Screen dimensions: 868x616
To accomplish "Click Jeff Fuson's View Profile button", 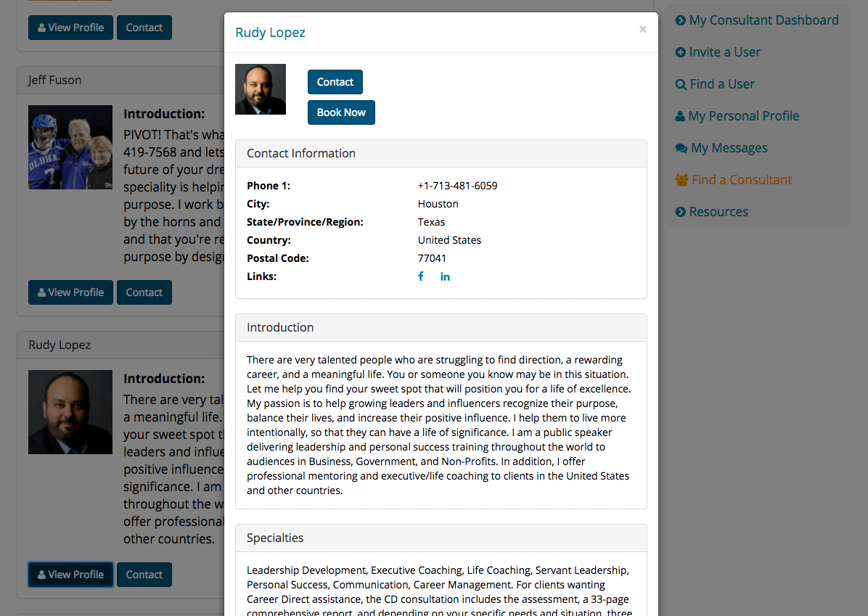I will pyautogui.click(x=70, y=292).
